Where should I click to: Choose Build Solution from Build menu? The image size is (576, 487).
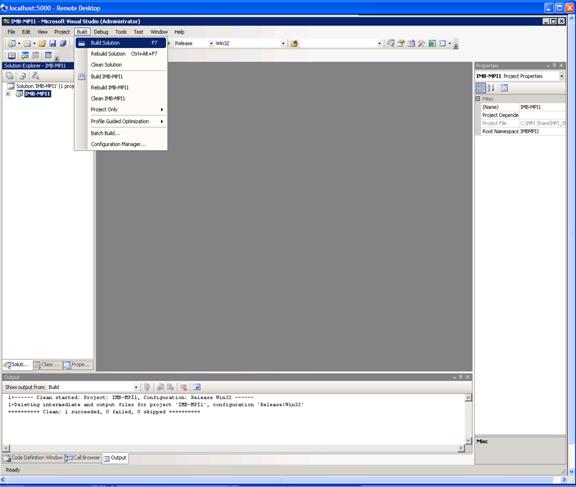pos(121,43)
